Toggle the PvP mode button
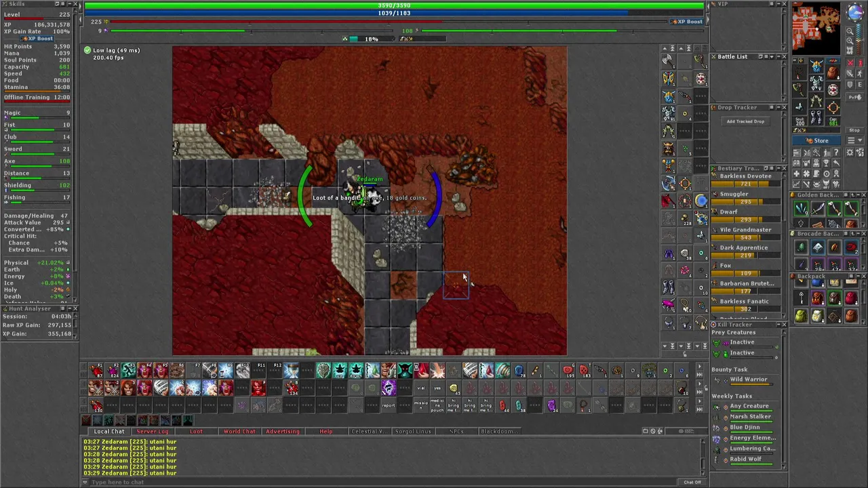 [x=855, y=97]
